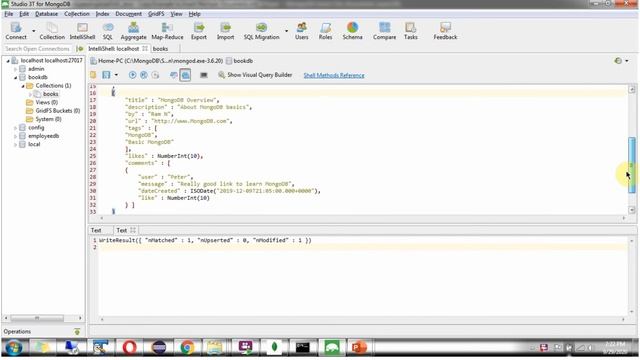Close the second Text result tab
The height and width of the screenshot is (360, 640).
pyautogui.click(x=133, y=230)
